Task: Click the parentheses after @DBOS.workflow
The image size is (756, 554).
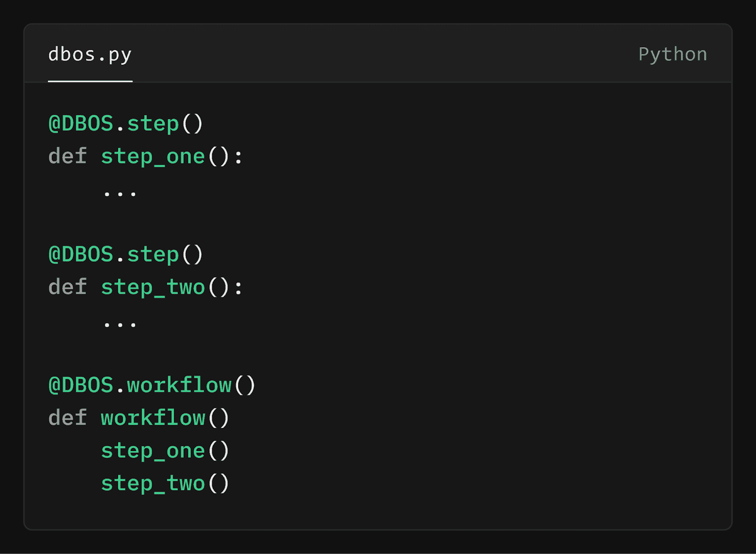Action: point(245,385)
